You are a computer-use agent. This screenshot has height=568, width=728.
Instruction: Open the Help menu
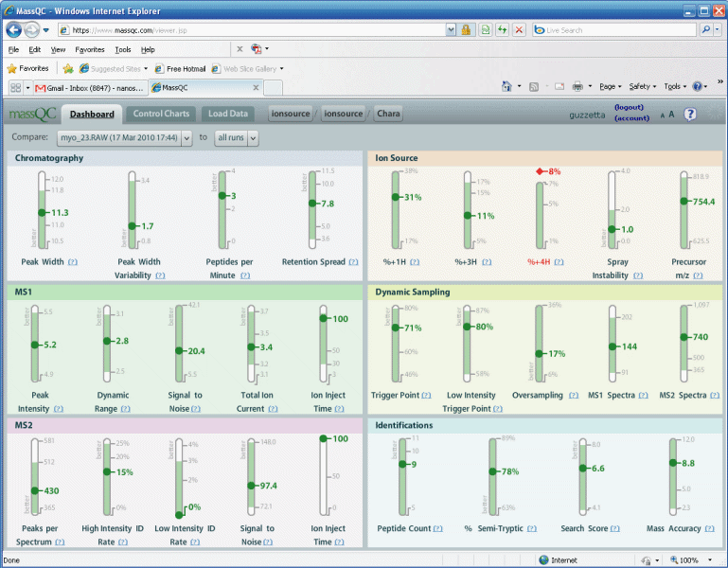(x=148, y=49)
